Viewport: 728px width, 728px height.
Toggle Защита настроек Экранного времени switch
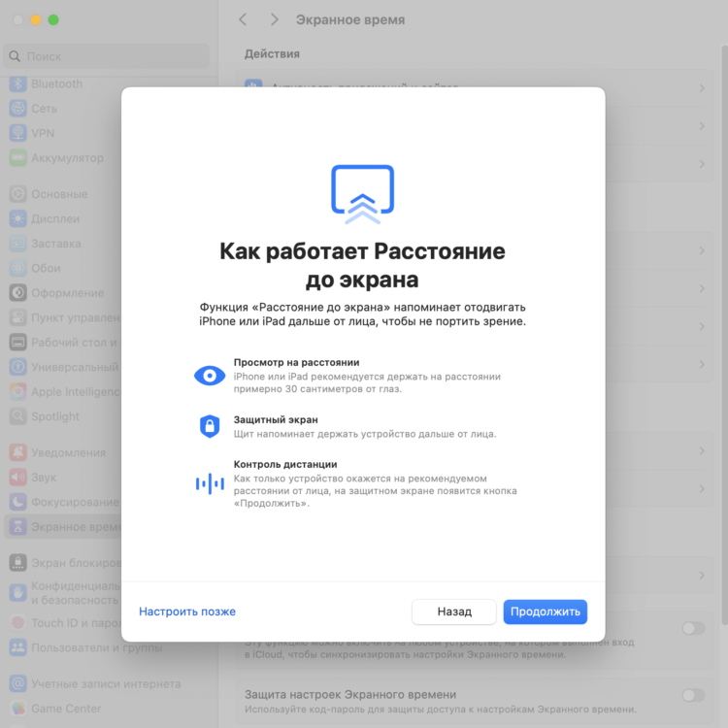693,695
